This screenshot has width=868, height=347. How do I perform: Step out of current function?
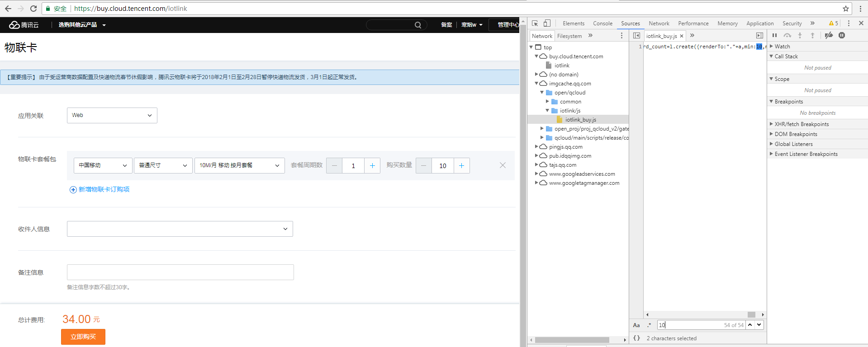coord(812,35)
